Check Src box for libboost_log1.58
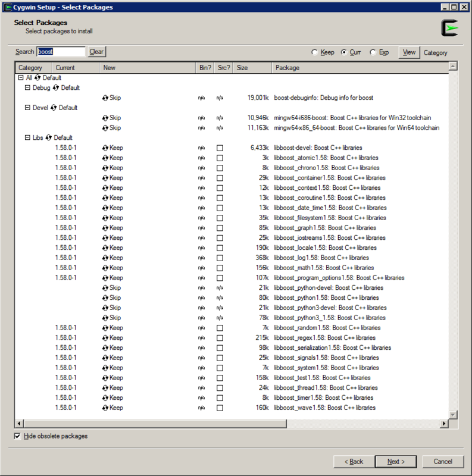The height and width of the screenshot is (476, 472). (x=220, y=258)
